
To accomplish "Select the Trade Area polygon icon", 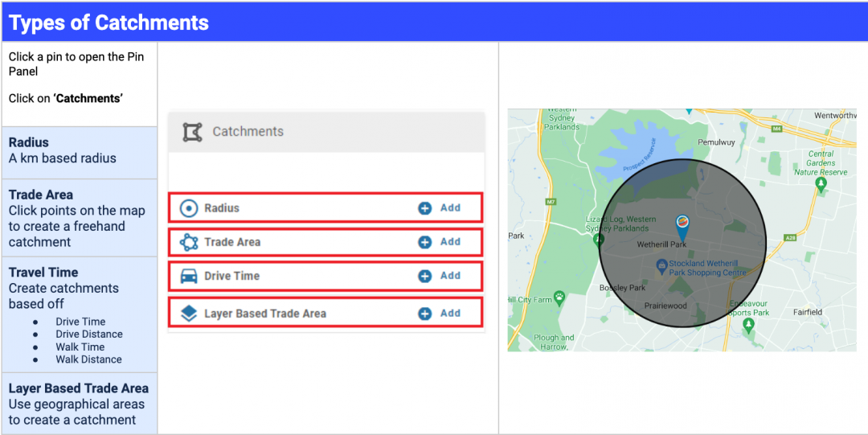I will point(189,242).
